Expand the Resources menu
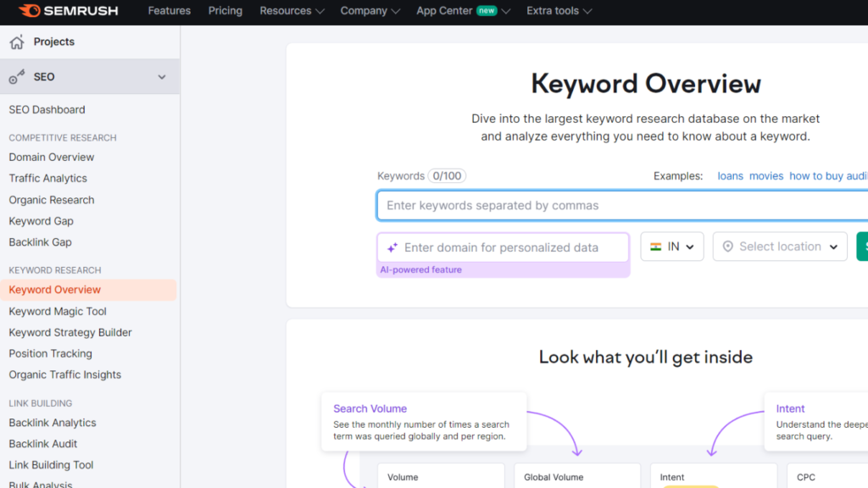868x488 pixels. pos(292,10)
